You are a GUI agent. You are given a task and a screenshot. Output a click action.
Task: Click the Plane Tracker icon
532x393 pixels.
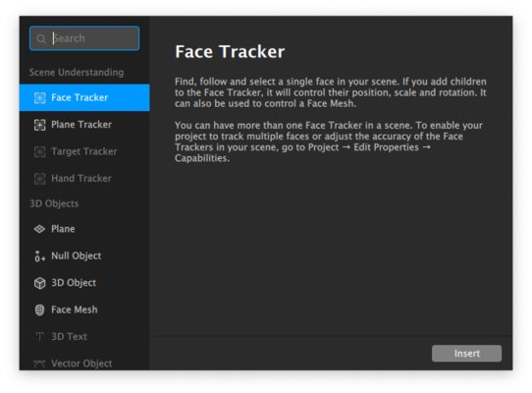coord(39,125)
